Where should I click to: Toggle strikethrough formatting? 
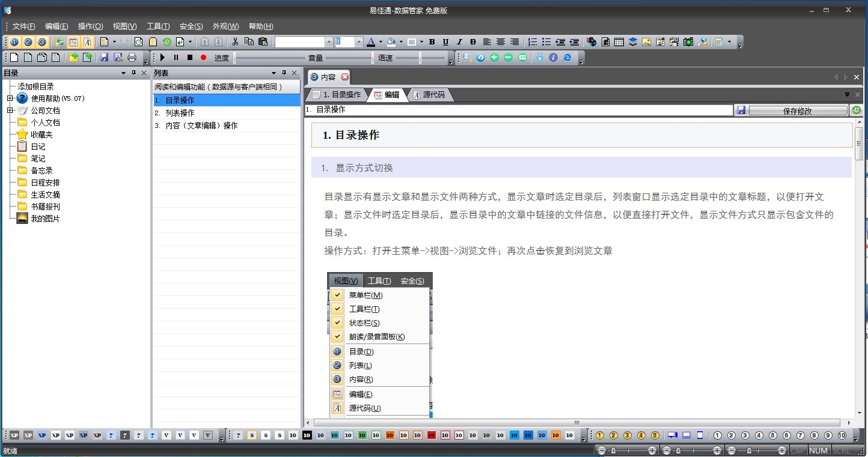[x=473, y=42]
